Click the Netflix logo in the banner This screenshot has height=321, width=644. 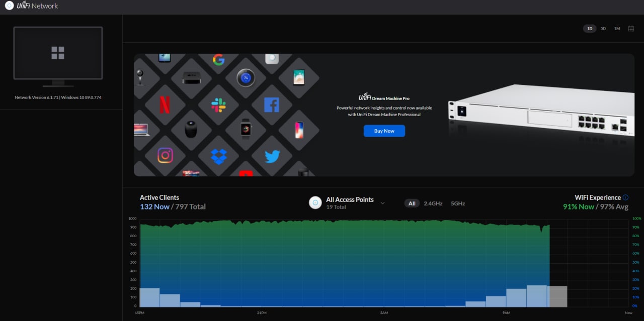coord(165,105)
